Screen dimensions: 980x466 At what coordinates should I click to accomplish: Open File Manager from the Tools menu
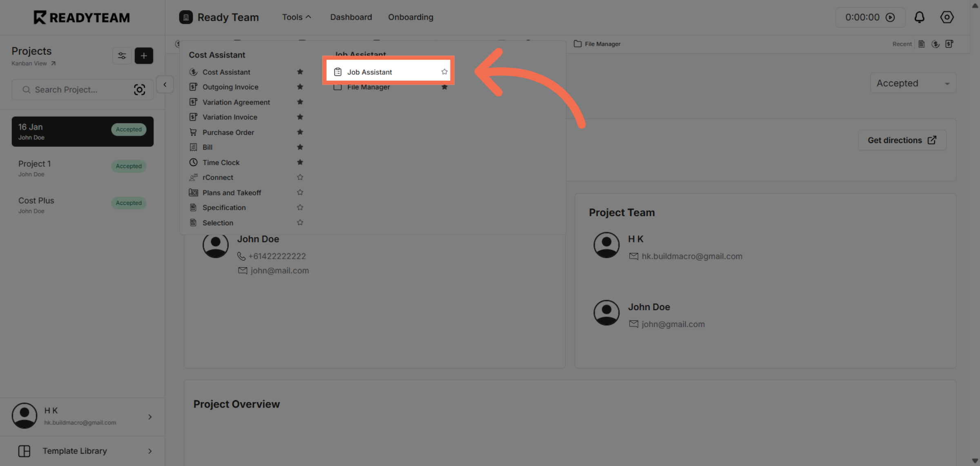click(x=368, y=87)
